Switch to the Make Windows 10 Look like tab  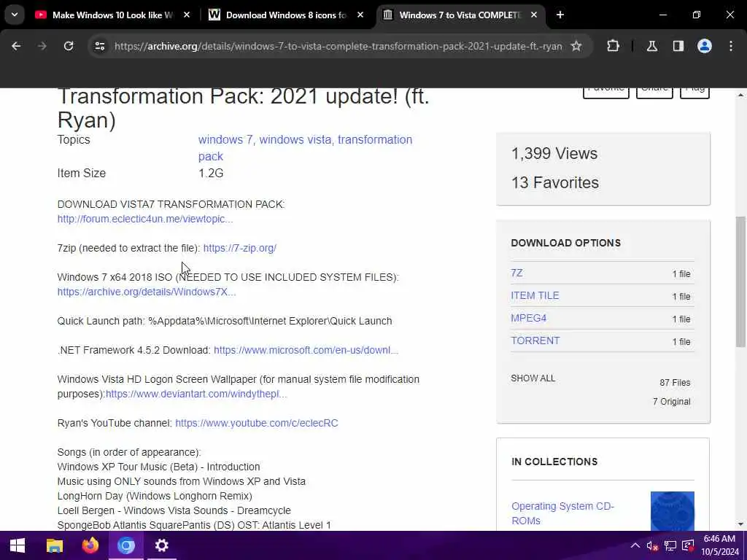[113, 15]
